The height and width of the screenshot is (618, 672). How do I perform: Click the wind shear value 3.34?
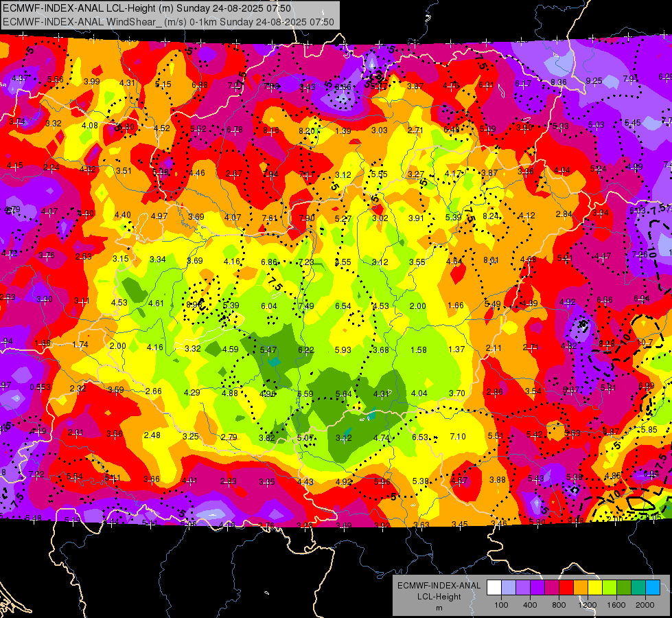tap(158, 259)
